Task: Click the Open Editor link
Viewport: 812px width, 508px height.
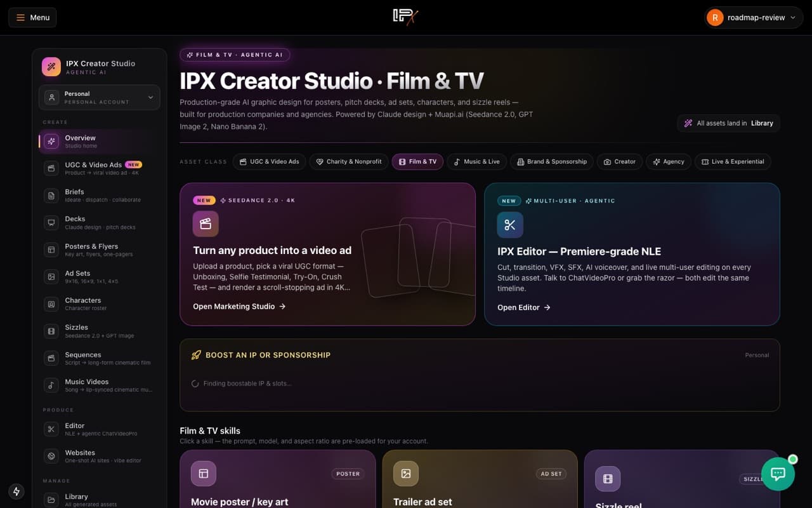Action: (524, 307)
